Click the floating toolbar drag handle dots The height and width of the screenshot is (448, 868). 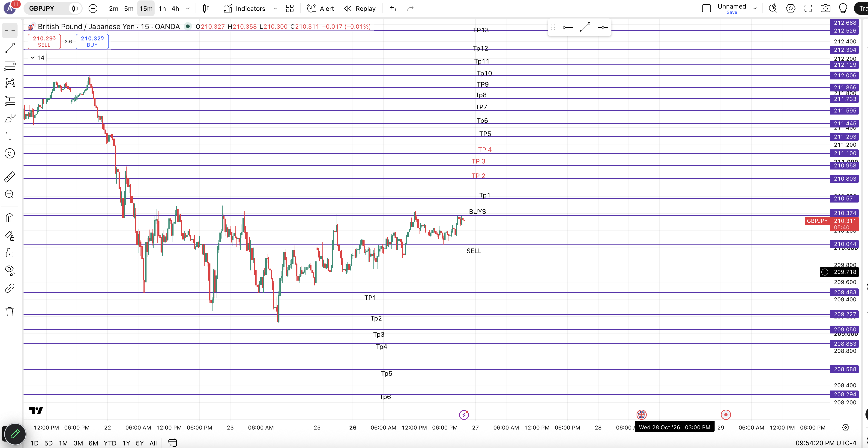(553, 27)
